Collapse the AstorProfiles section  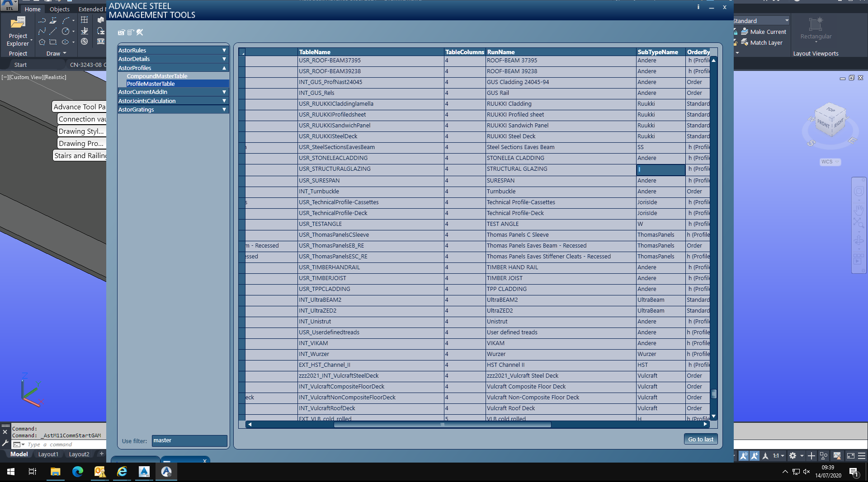(224, 68)
